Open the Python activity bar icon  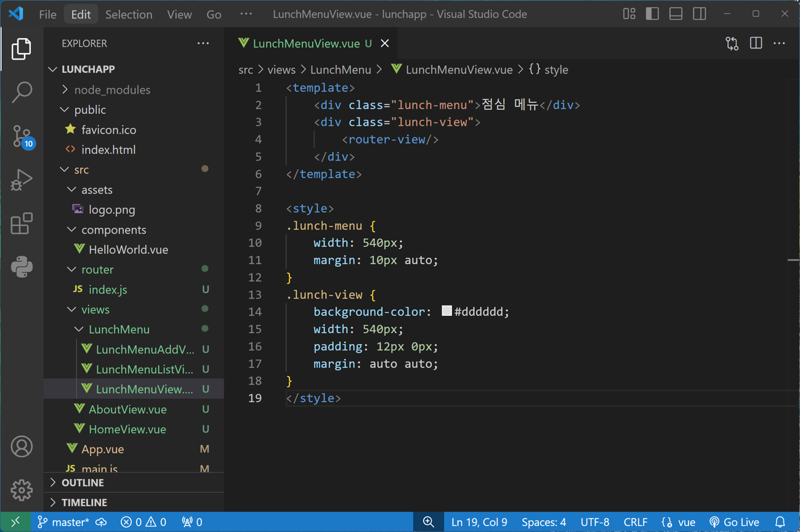point(22,267)
